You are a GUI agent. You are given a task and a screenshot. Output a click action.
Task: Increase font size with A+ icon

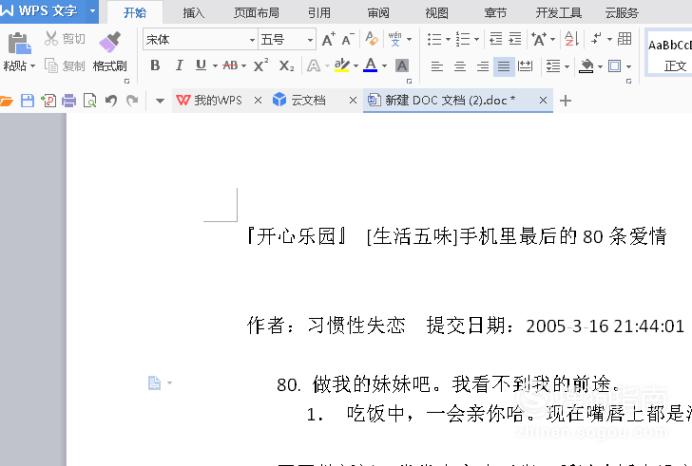328,40
